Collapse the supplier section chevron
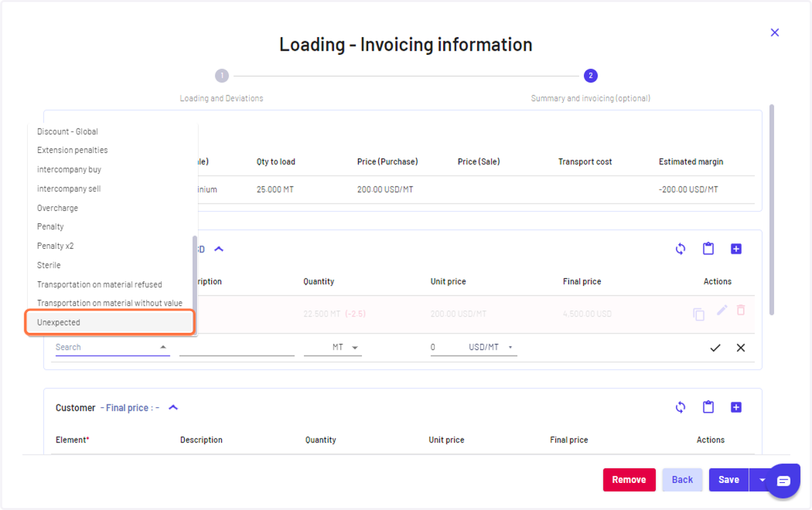Screen dimensions: 812x510 point(219,249)
